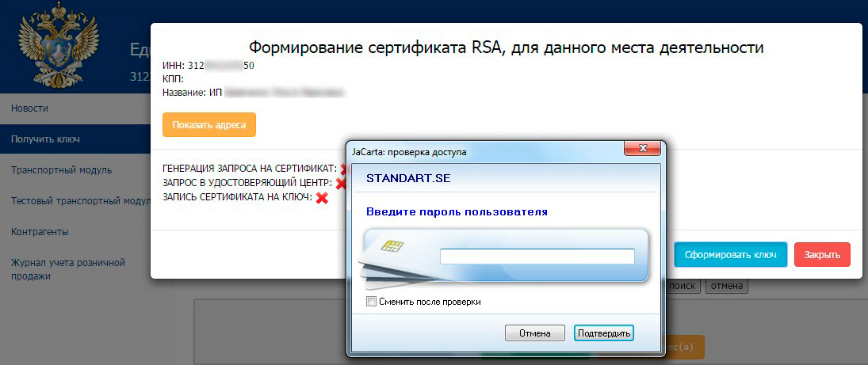Click the 'отмена' button on background page
The width and height of the screenshot is (868, 365).
(x=727, y=286)
